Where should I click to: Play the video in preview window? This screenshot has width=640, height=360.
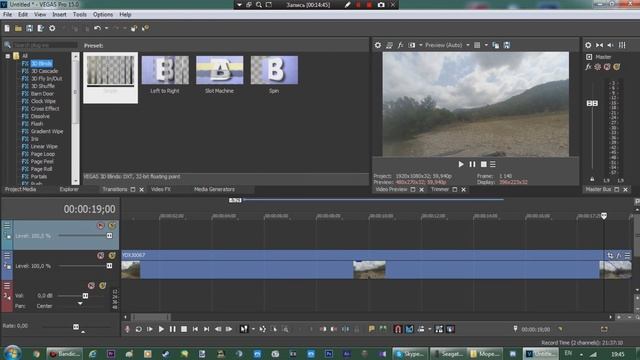[461, 164]
